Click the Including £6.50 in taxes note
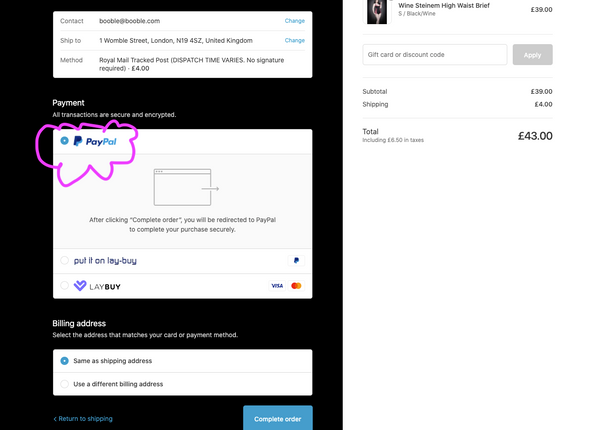Viewport: 600px width, 430px height. [x=393, y=140]
